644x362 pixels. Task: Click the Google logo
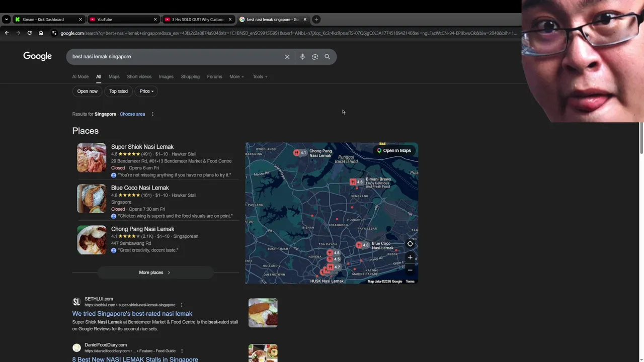[37, 56]
